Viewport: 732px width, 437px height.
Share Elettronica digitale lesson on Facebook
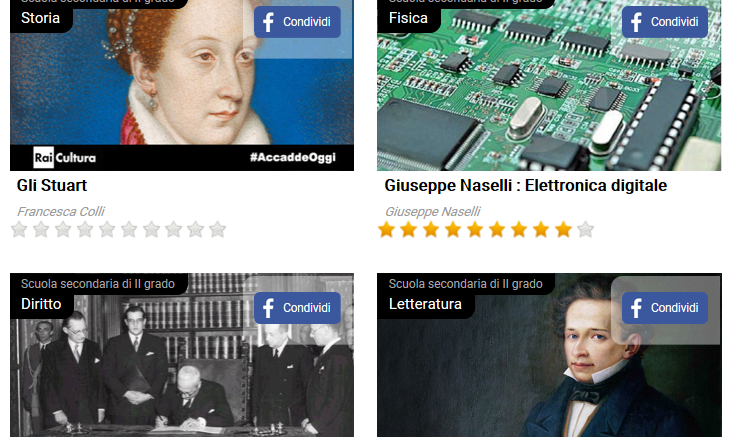pyautogui.click(x=665, y=22)
